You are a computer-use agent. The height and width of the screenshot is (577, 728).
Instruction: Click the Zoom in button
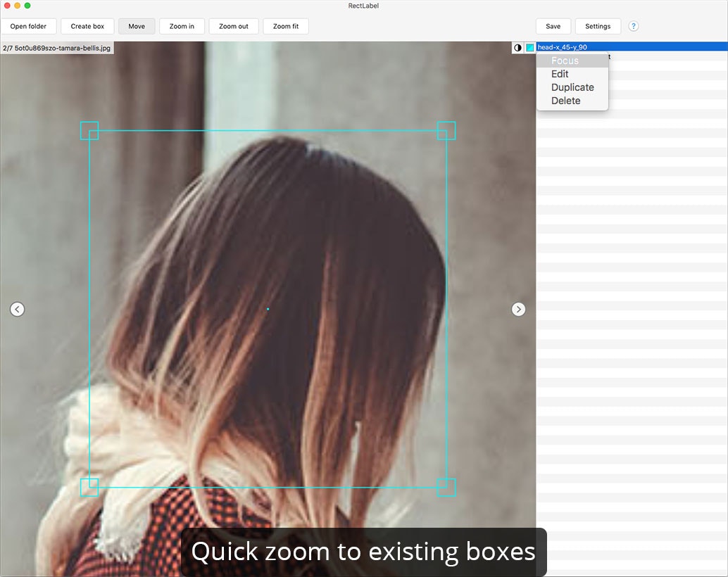[x=182, y=27]
